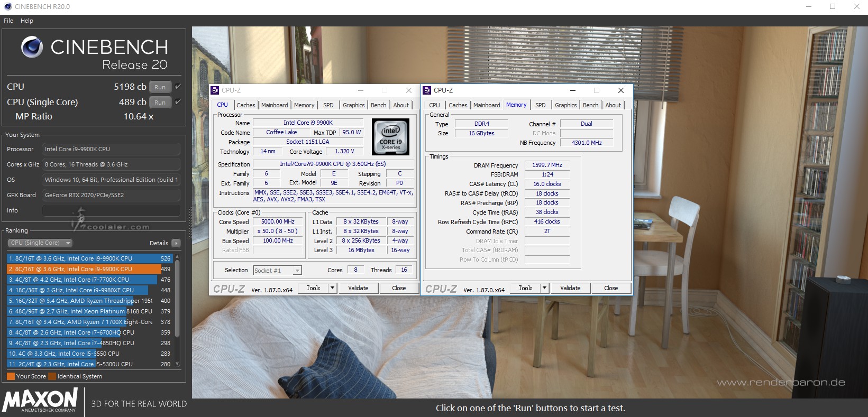Select About tab in right CPU-Z window
The image size is (868, 417).
pyautogui.click(x=614, y=105)
